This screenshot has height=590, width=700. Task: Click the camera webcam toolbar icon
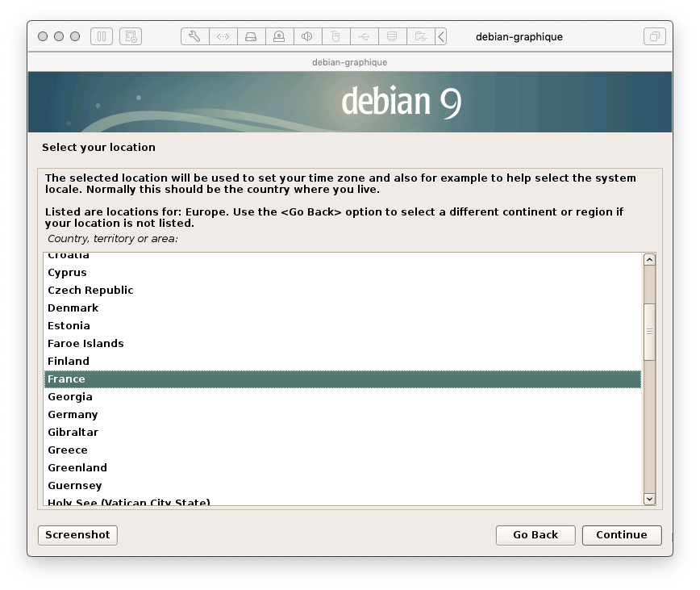[279, 36]
